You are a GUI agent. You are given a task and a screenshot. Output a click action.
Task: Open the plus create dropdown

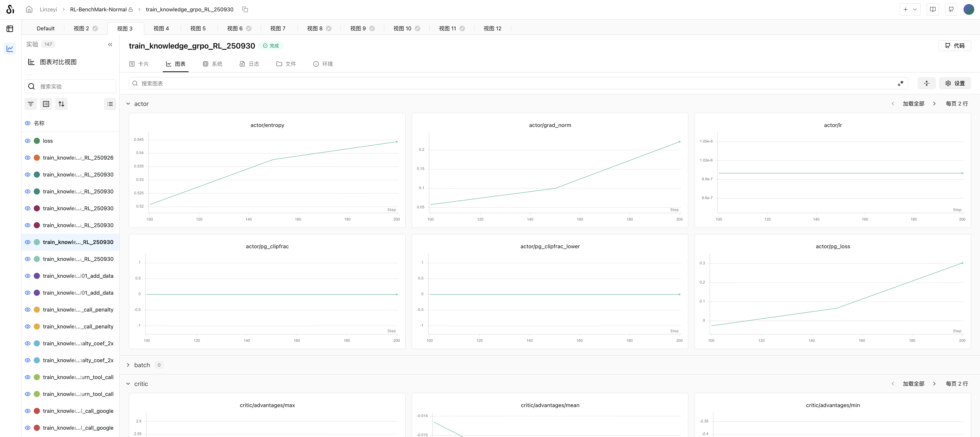[x=910, y=10]
